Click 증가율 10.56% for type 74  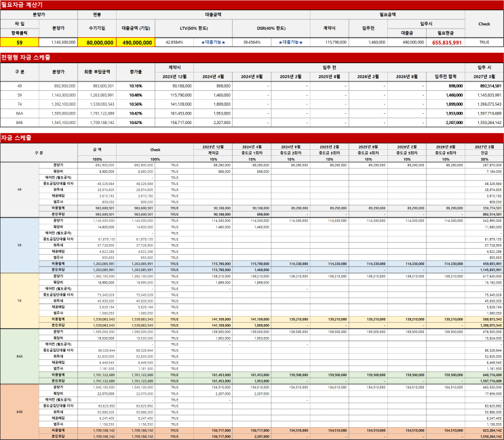[136, 104]
